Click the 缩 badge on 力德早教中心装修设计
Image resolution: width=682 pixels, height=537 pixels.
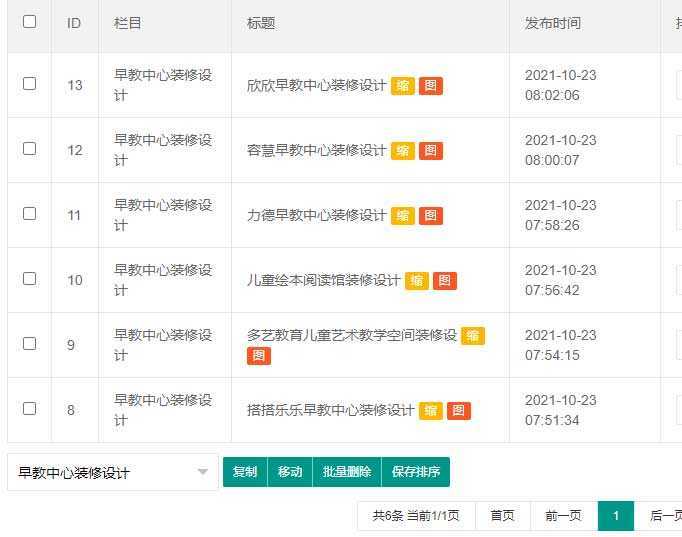[x=403, y=216]
